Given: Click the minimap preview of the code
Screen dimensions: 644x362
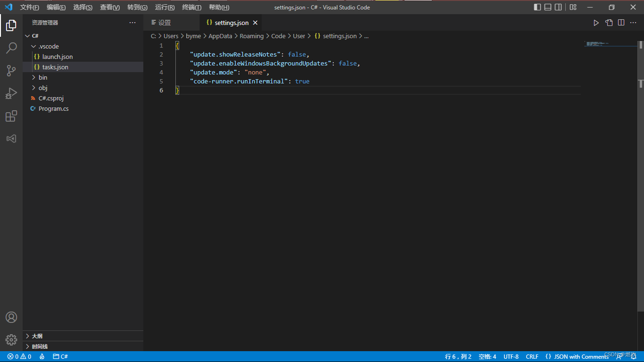Looking at the screenshot, I should [611, 44].
